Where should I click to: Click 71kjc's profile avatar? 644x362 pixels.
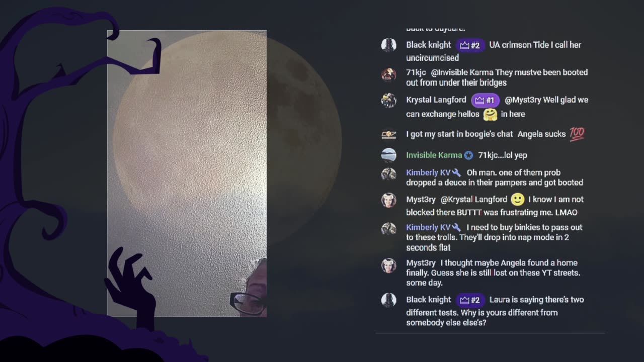[388, 74]
